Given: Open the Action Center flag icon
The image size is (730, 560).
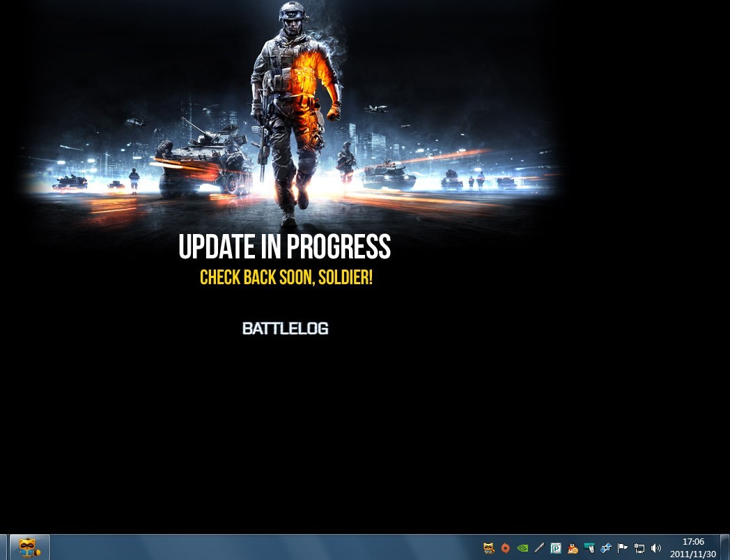Looking at the screenshot, I should (623, 548).
